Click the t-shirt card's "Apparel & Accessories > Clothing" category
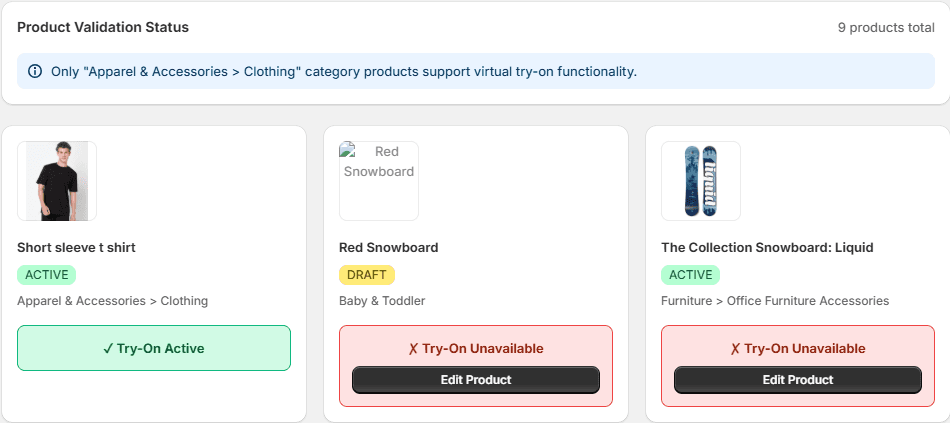Screen dimensions: 950x423 click(112, 300)
